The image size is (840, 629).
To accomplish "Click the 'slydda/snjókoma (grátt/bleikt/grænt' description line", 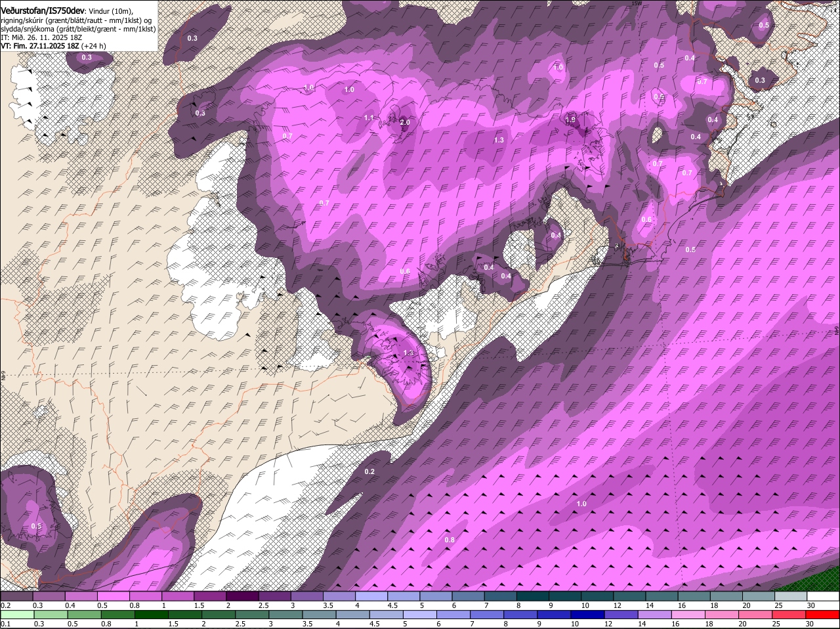I will coord(78,29).
